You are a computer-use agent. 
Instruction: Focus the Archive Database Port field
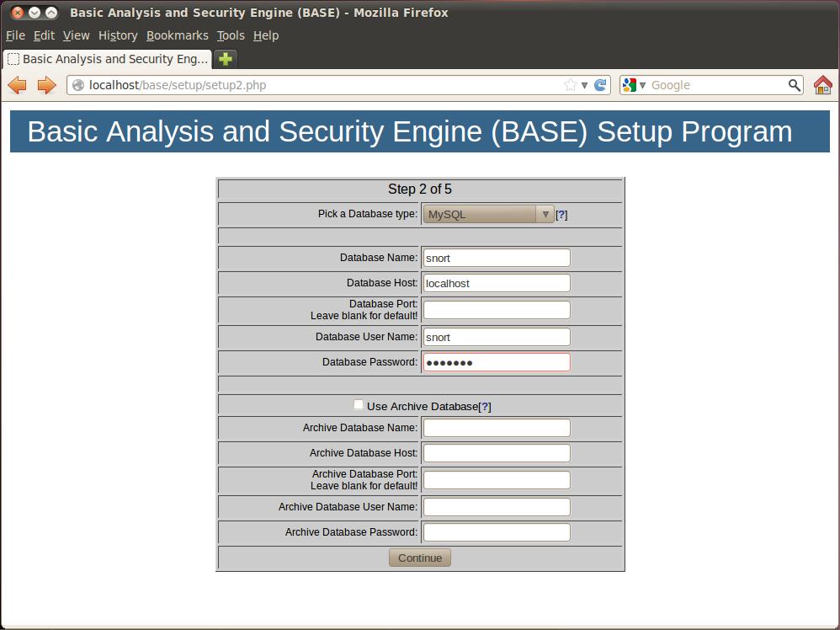(497, 480)
